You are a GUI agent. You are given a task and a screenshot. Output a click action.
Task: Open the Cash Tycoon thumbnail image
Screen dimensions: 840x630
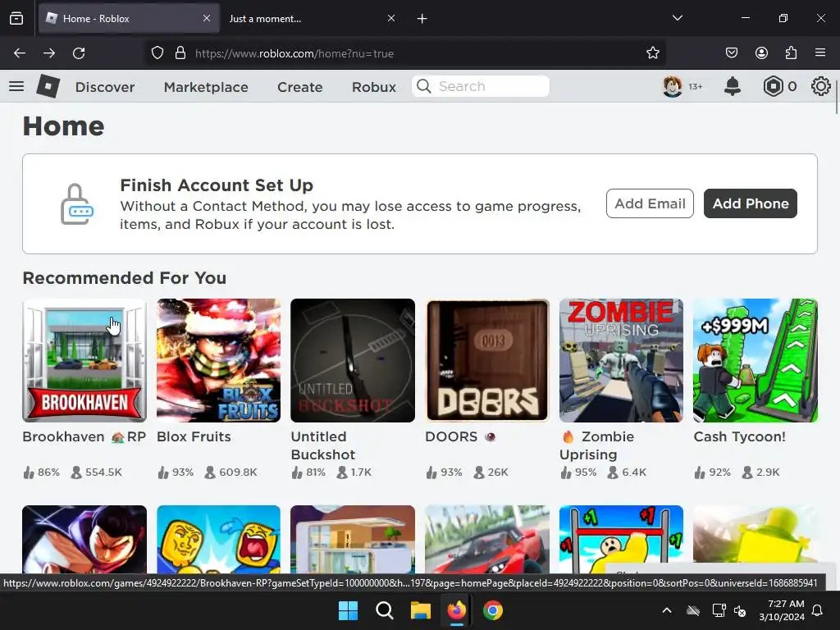click(756, 361)
